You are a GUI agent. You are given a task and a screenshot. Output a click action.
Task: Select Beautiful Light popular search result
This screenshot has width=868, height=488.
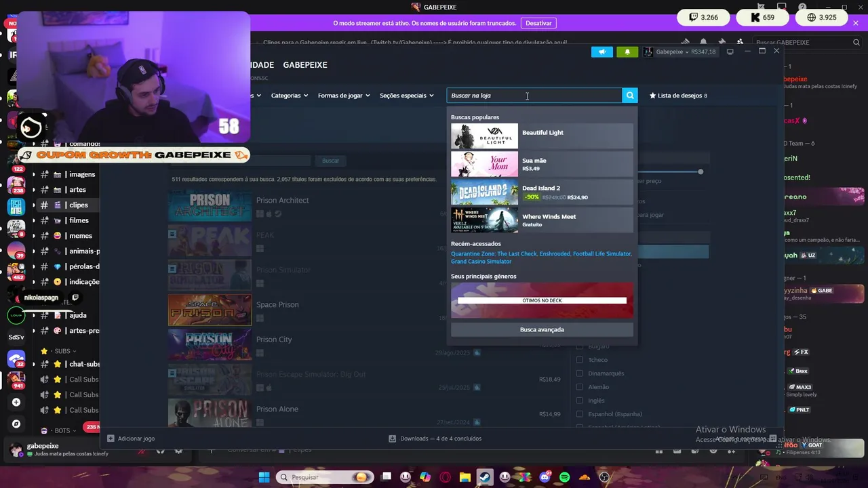tap(542, 136)
